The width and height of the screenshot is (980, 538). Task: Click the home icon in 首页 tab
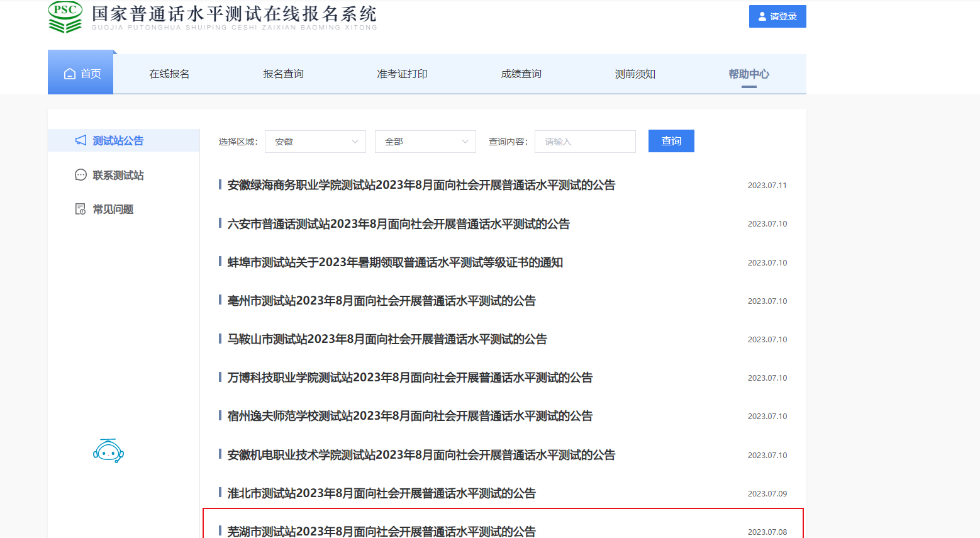70,74
